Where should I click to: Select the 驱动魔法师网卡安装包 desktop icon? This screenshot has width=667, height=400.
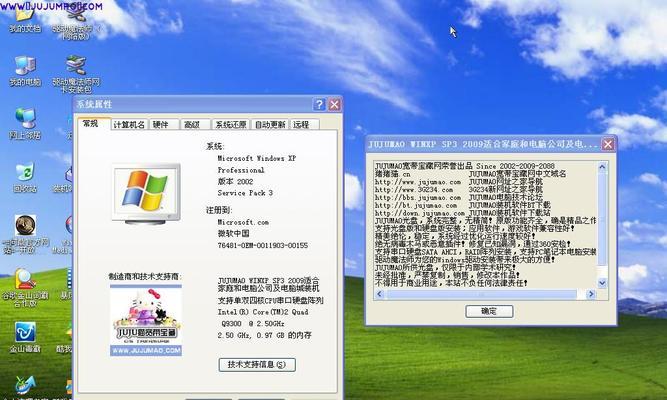(76, 74)
